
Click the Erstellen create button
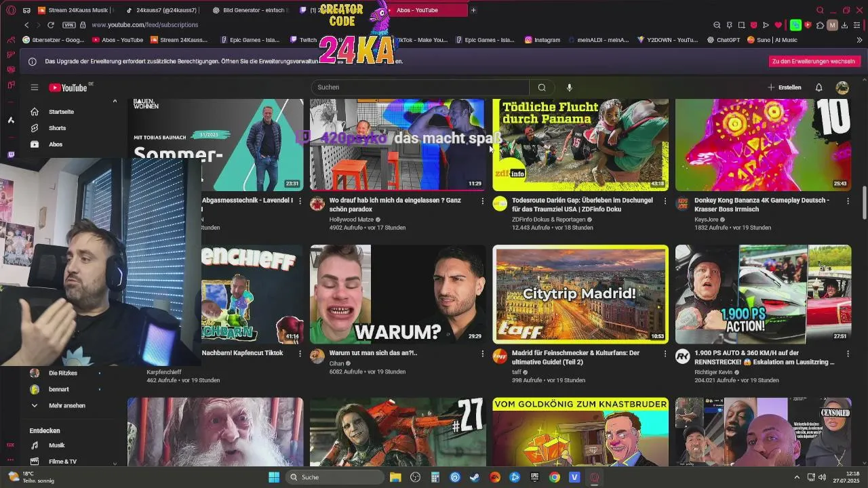784,87
